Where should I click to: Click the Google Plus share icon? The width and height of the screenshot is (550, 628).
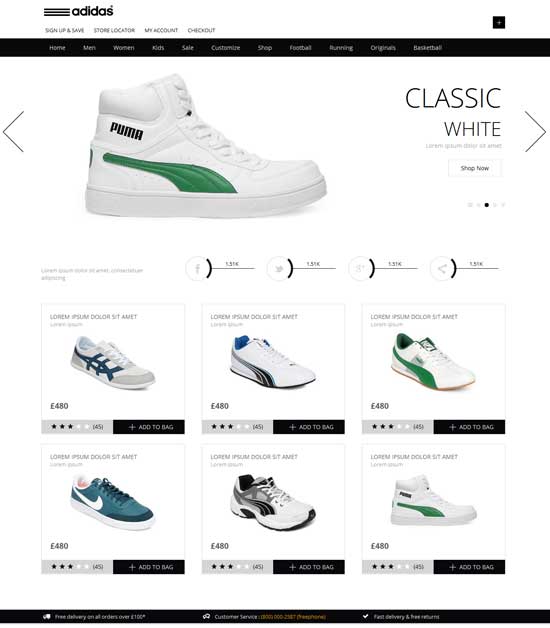pyautogui.click(x=360, y=268)
